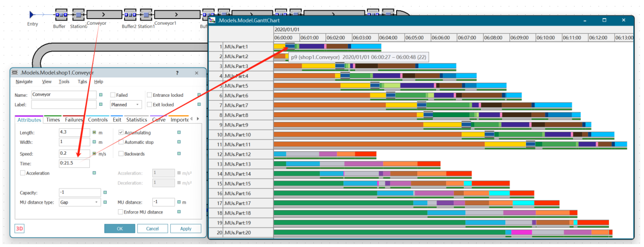The width and height of the screenshot is (644, 247).
Task: Check the Entrance locked checkbox
Action: pyautogui.click(x=150, y=95)
